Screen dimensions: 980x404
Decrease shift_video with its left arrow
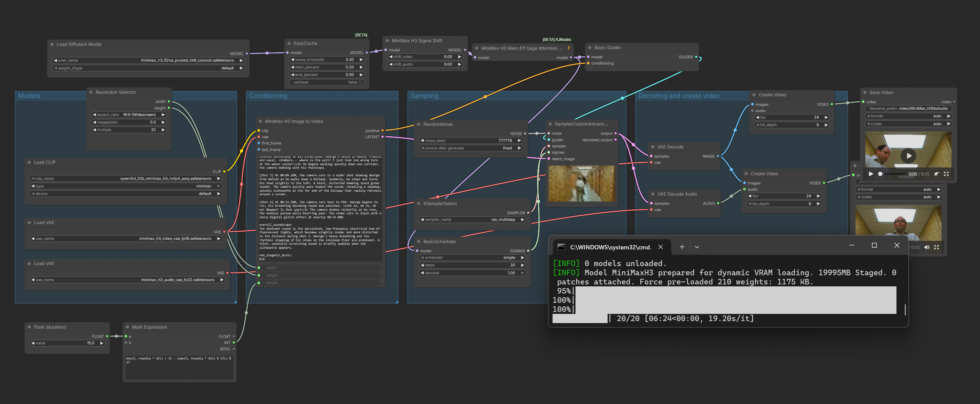(390, 57)
